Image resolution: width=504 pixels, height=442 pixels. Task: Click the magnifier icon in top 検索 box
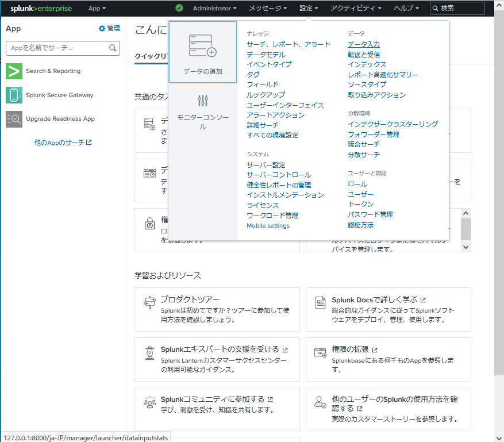435,9
